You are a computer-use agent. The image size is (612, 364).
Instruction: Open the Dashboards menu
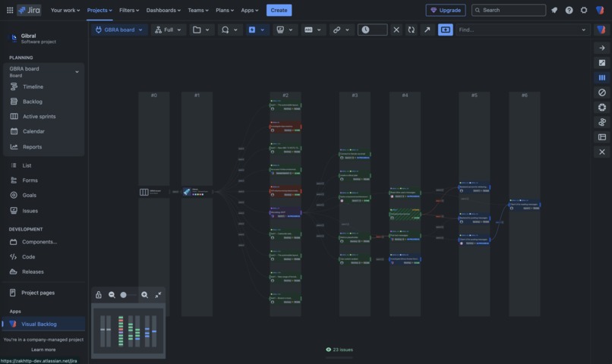click(163, 10)
